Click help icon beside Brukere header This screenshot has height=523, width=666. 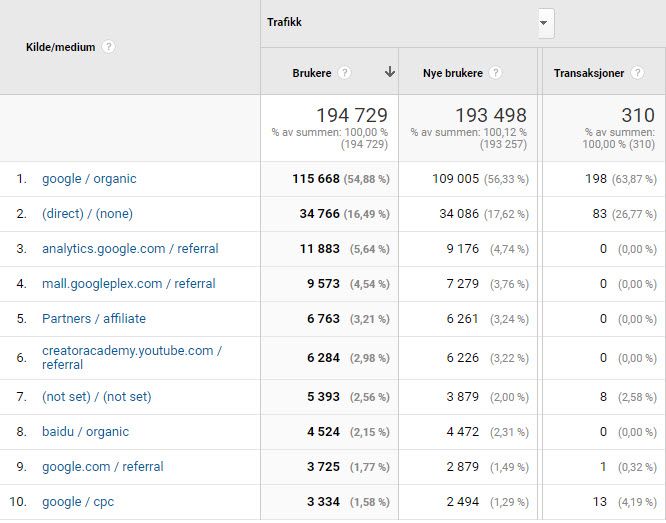tap(345, 73)
